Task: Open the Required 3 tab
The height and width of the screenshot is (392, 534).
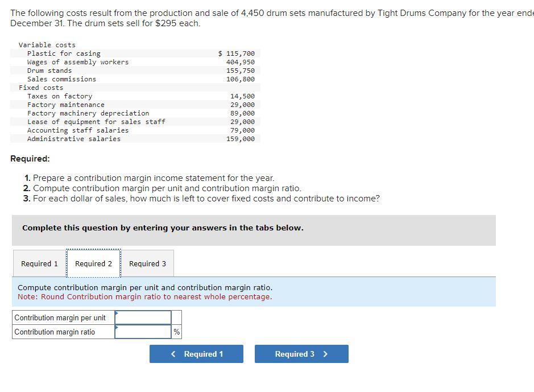Action: coord(148,263)
